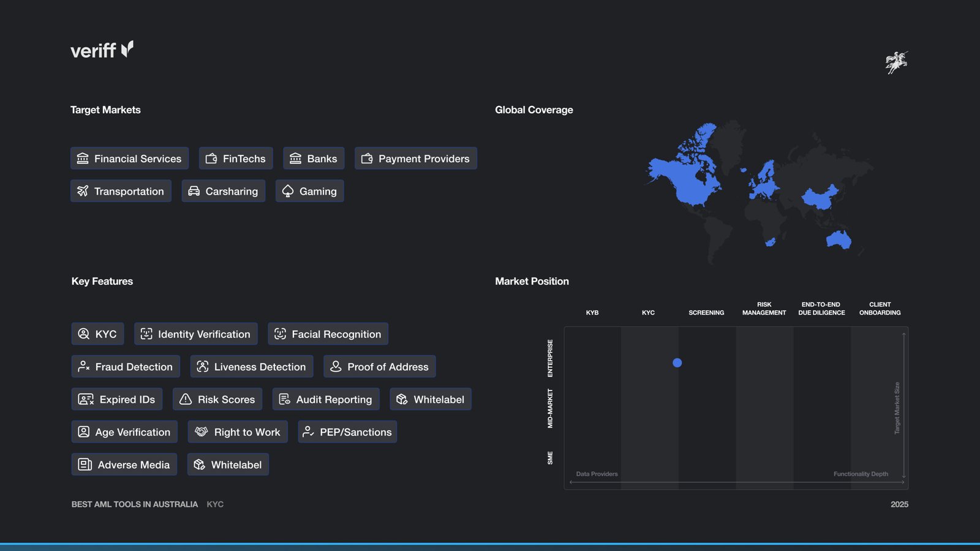Click the knight on horse emblem

click(897, 62)
